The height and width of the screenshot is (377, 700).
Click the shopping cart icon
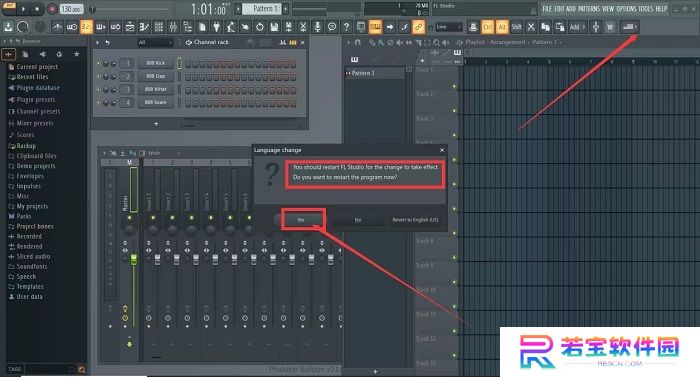610,27
